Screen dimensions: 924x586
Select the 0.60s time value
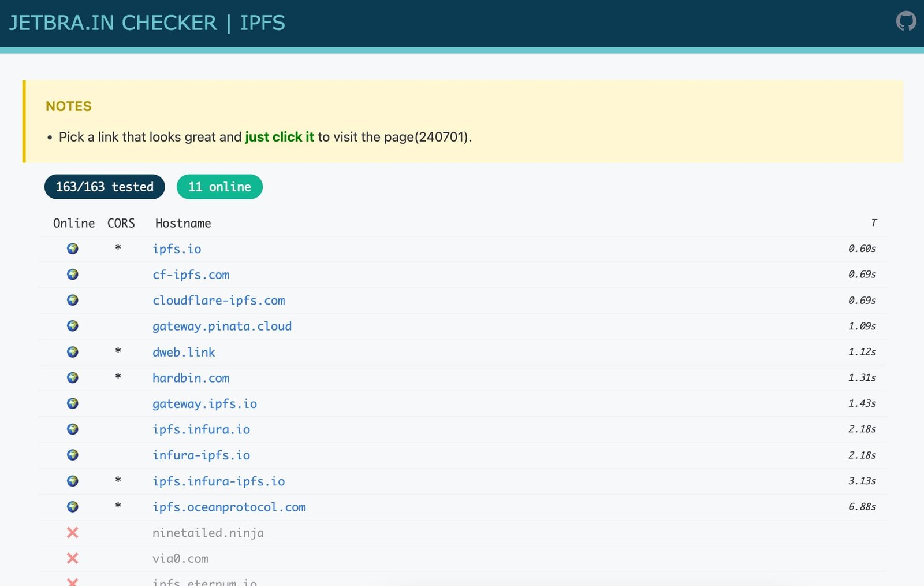[x=862, y=249]
